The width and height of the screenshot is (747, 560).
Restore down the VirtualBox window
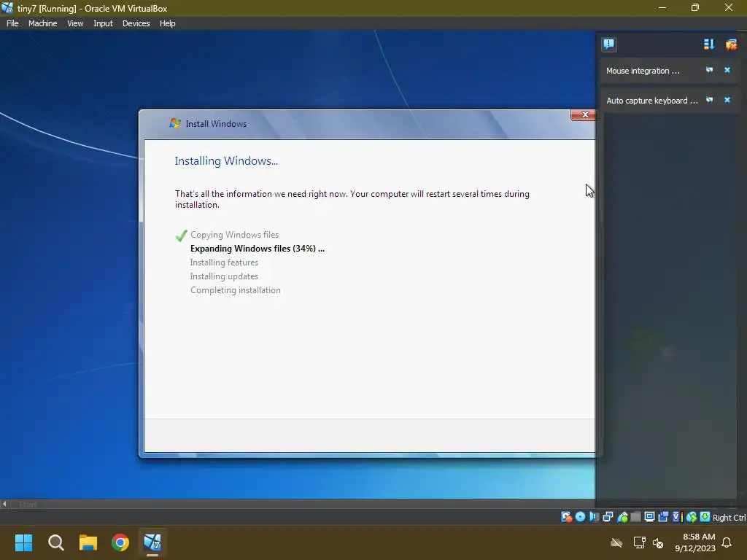coord(695,7)
